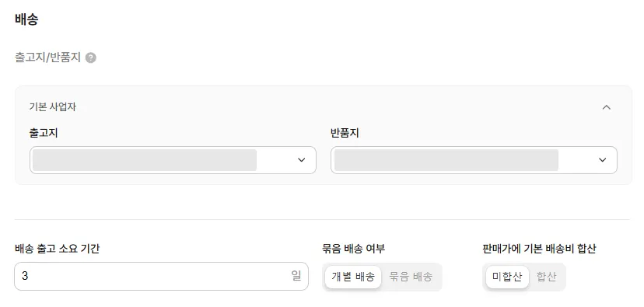Viewport: 644px width, 307px height.
Task: Open the help icon beside 출고지/반품지
Action: tap(91, 58)
